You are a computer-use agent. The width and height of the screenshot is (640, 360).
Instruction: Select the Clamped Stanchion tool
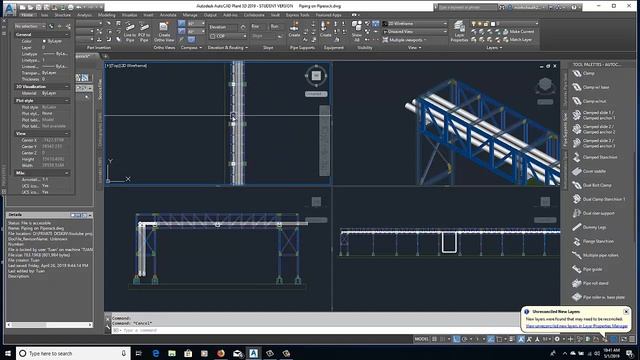click(x=595, y=157)
